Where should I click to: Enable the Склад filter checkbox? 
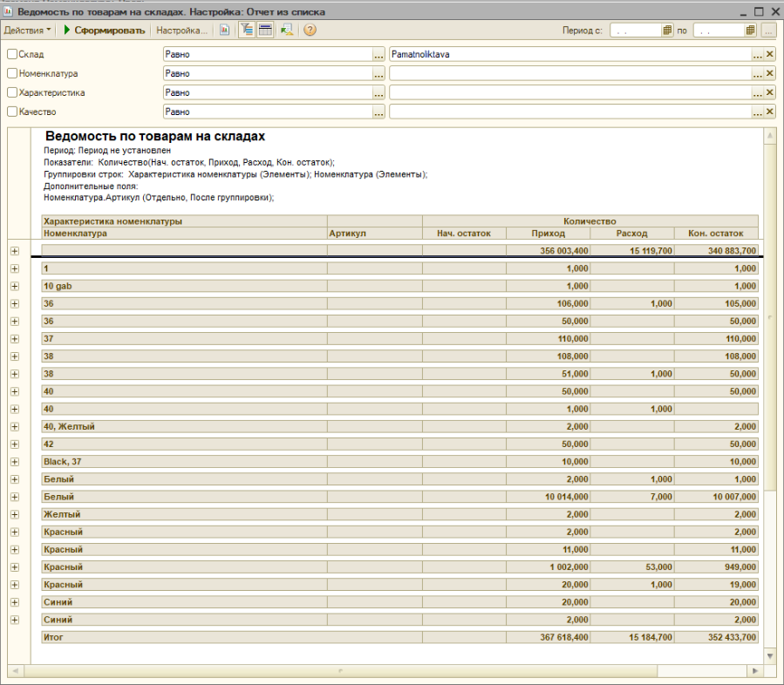12,54
